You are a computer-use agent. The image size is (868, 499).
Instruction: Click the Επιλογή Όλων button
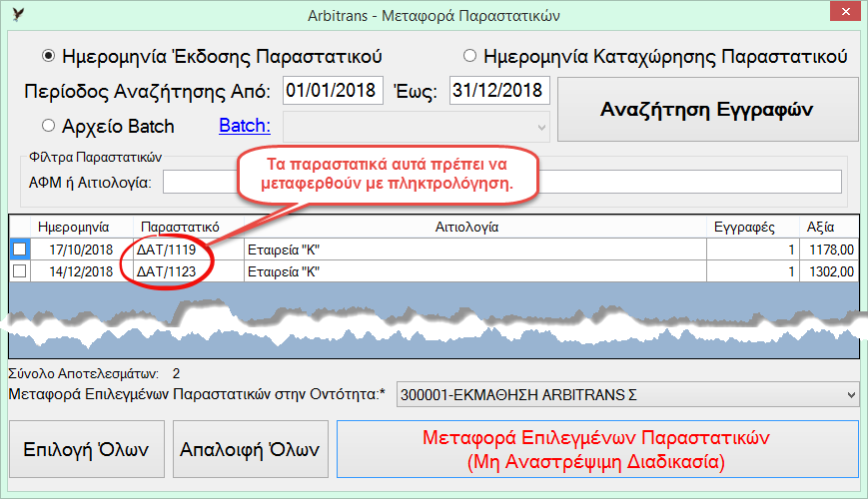coord(87,449)
